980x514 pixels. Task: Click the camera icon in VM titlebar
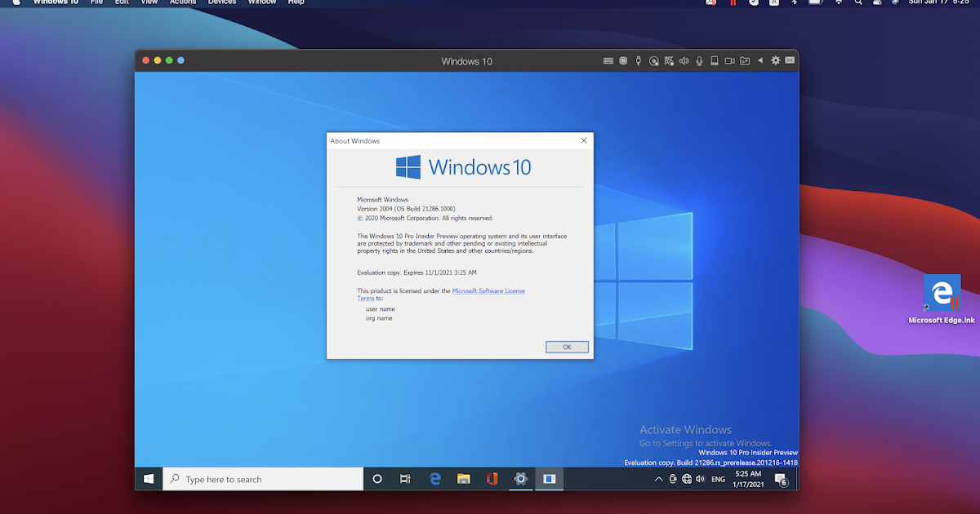click(729, 60)
